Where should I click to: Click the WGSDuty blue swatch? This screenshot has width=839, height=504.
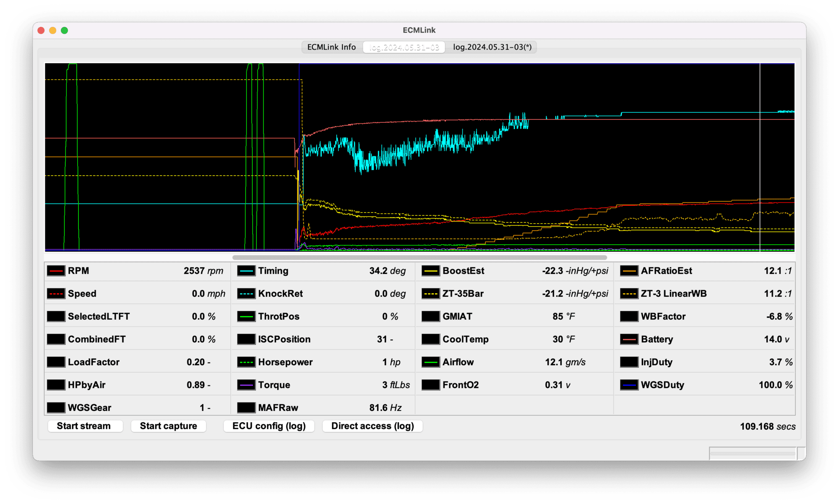[629, 385]
